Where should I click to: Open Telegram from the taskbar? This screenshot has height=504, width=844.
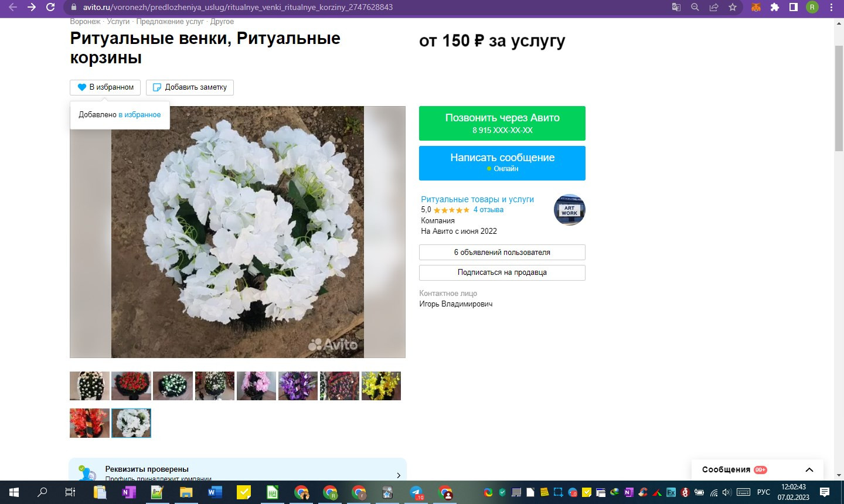point(416,492)
